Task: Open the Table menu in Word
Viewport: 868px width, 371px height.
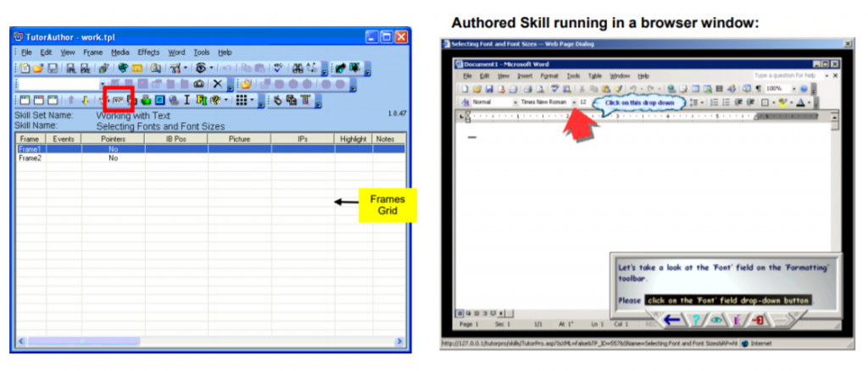Action: coord(594,75)
